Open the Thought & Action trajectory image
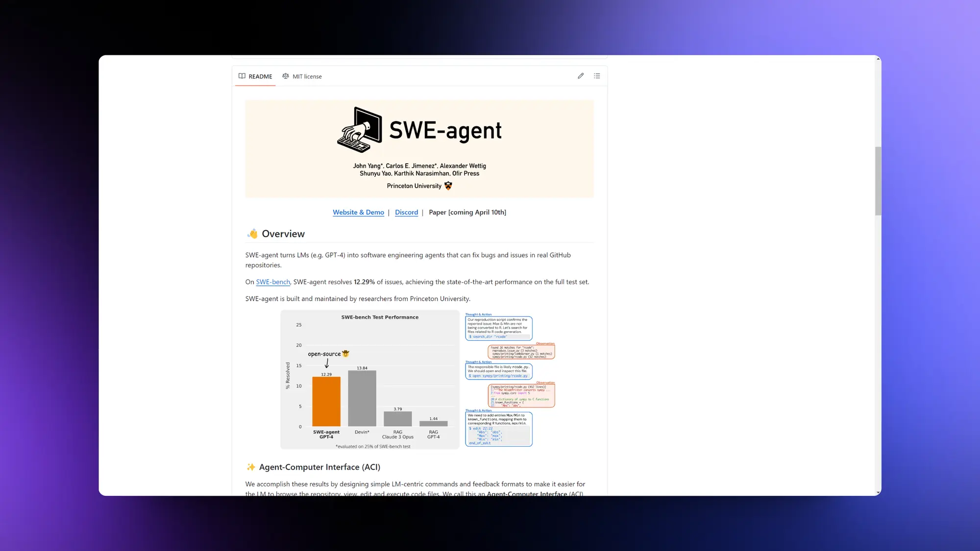This screenshot has height=551, width=980. click(x=510, y=380)
